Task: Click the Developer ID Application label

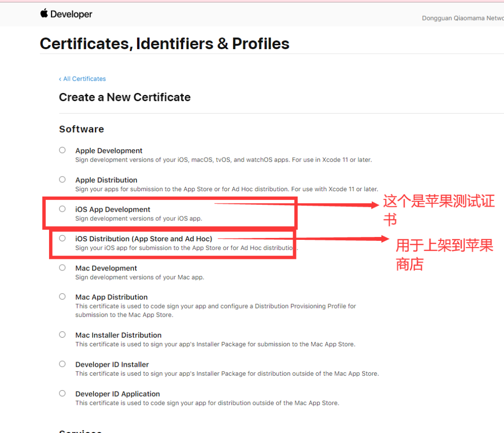Action: coord(117,394)
